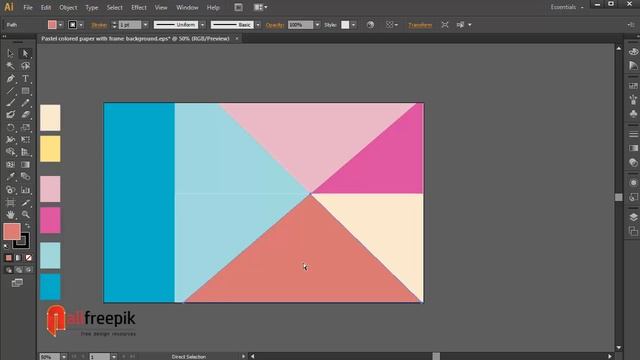Open the File menu
Screen dimensions: 640x360
pyautogui.click(x=28, y=7)
